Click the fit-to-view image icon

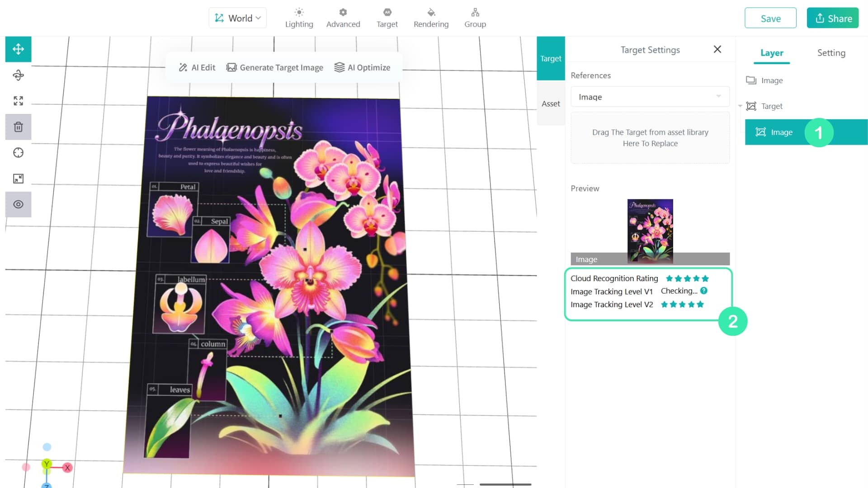(18, 178)
